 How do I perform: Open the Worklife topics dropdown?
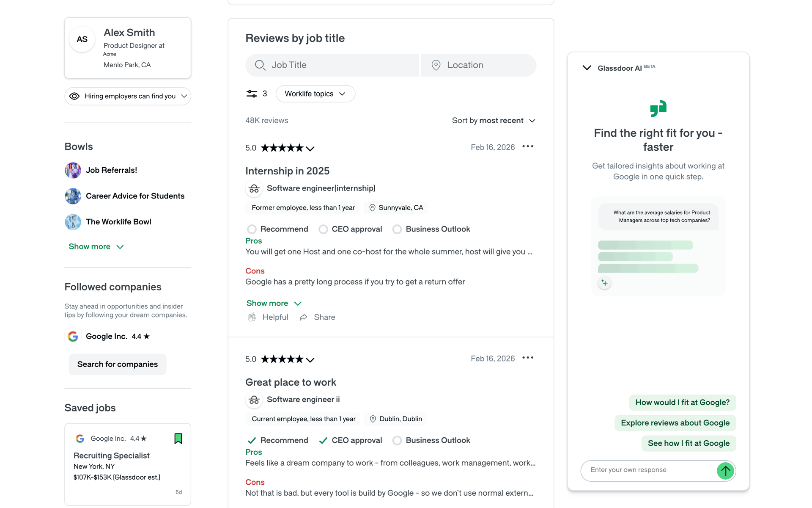(x=315, y=94)
